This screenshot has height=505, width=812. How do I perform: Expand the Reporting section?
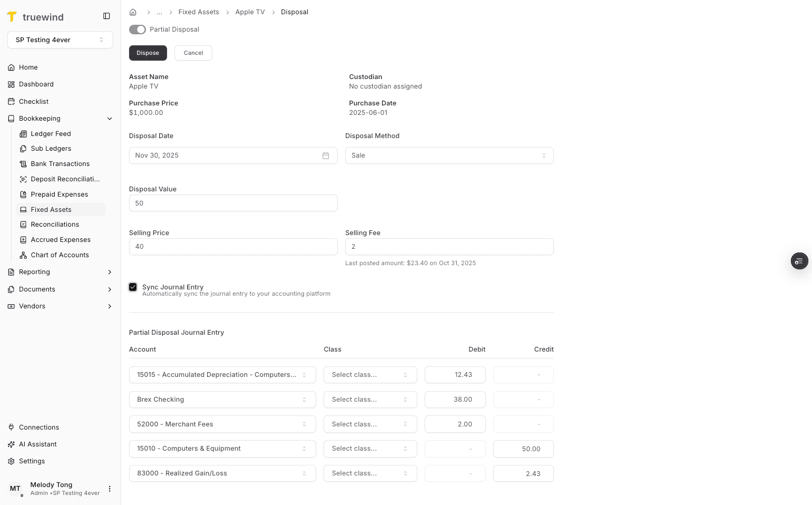pos(110,272)
